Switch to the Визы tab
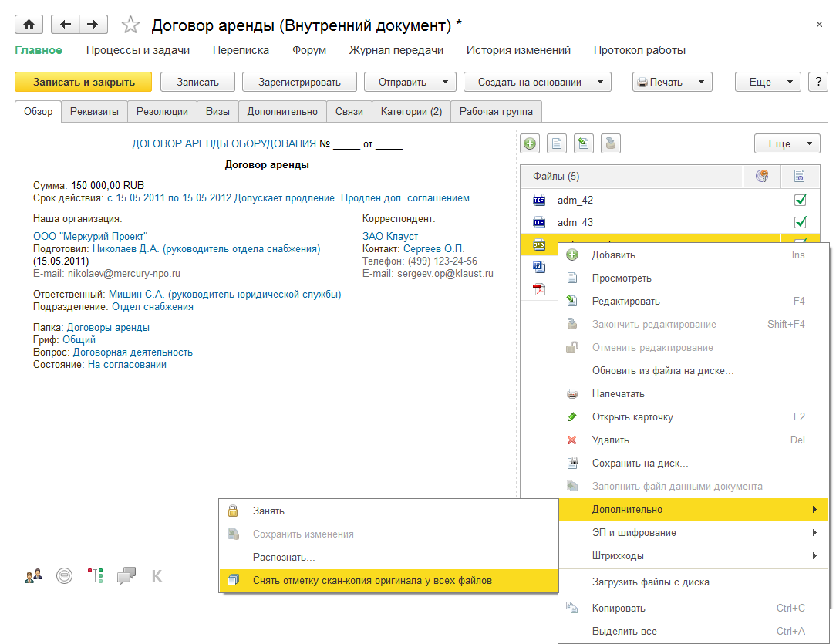The height and width of the screenshot is (644, 836). point(217,111)
